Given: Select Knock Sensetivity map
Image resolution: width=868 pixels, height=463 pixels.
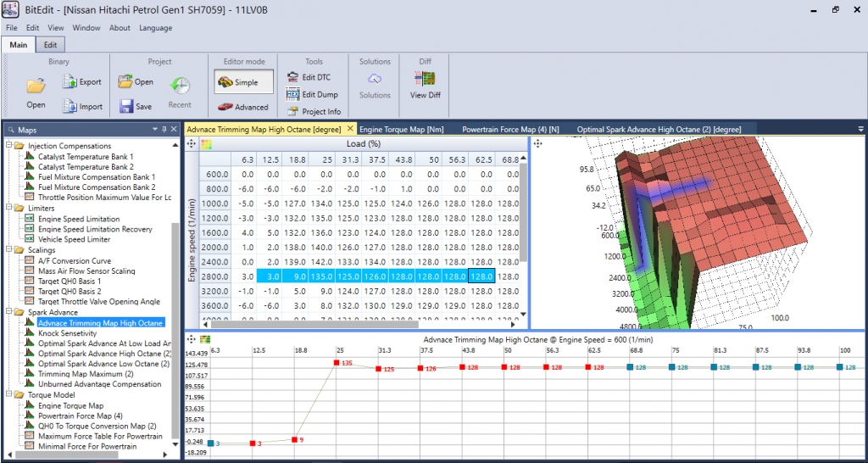Looking at the screenshot, I should (67, 333).
